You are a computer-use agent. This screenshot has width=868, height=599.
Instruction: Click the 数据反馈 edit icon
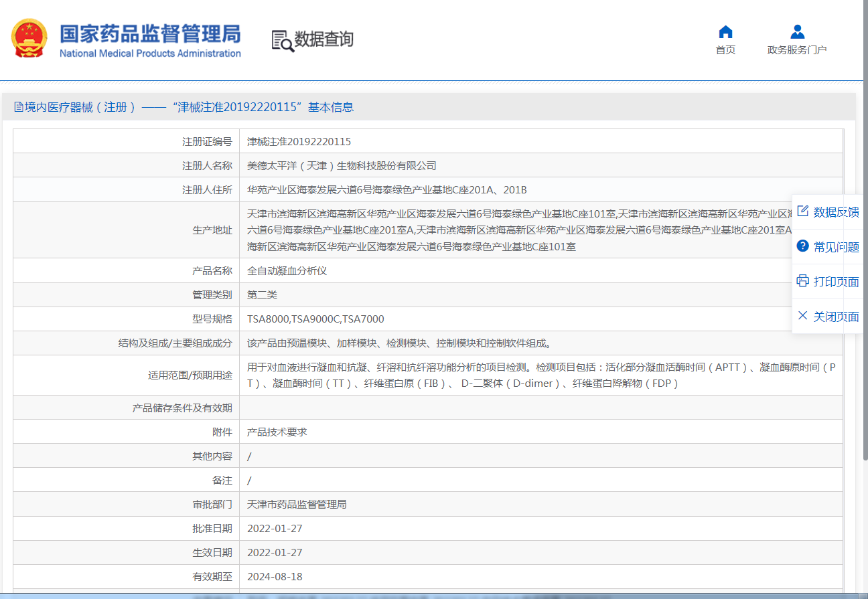tap(802, 211)
